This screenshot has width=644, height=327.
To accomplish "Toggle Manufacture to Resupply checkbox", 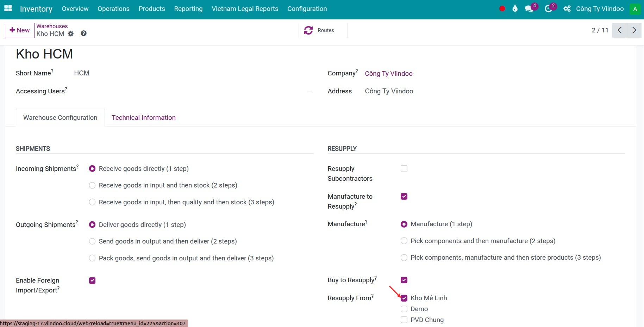I will (x=404, y=196).
